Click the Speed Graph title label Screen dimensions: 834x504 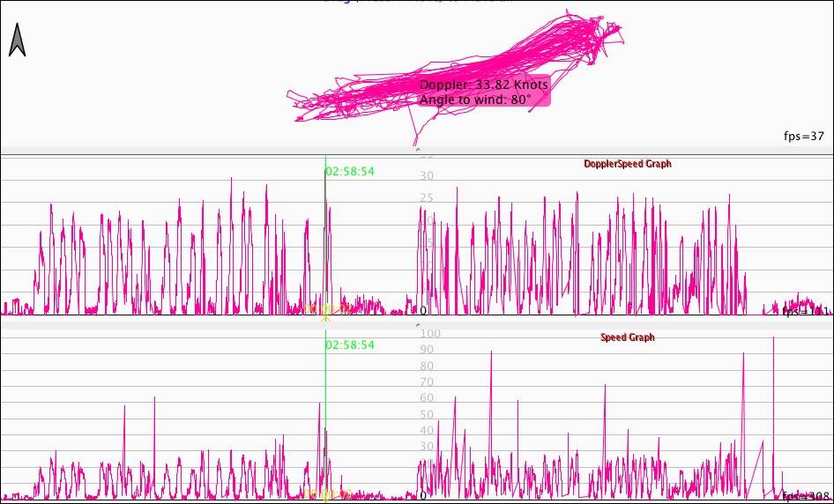click(627, 337)
